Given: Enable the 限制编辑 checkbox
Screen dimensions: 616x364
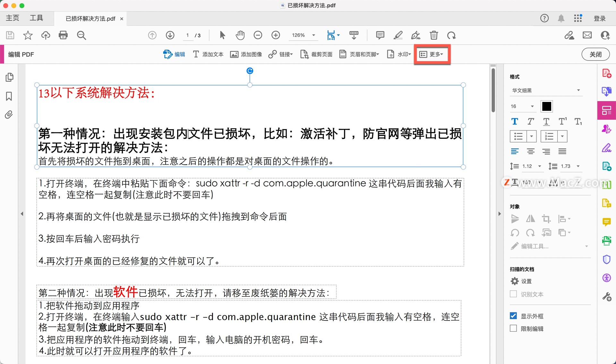Looking at the screenshot, I should pos(513,328).
